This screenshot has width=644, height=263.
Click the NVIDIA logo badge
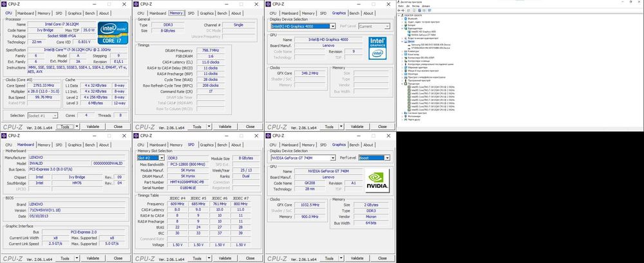tap(377, 181)
